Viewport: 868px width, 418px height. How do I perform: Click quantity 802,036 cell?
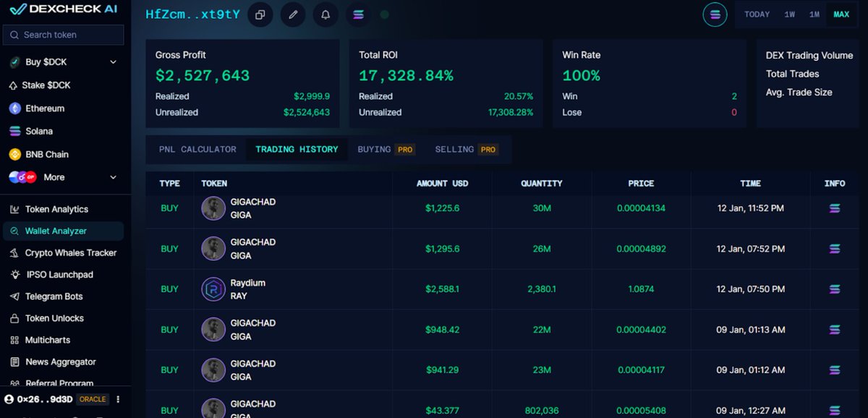(x=541, y=411)
